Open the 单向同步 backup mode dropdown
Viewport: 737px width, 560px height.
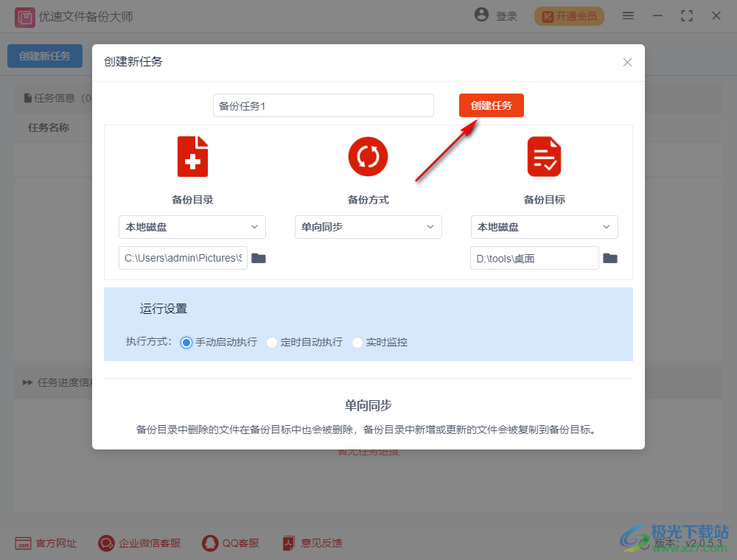pos(368,227)
